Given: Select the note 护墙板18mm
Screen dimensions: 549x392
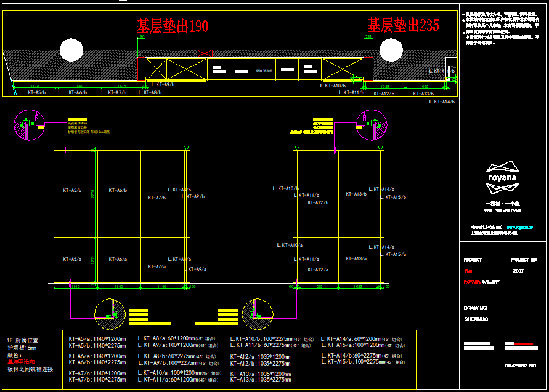Looking at the screenshot, I should (x=22, y=348).
